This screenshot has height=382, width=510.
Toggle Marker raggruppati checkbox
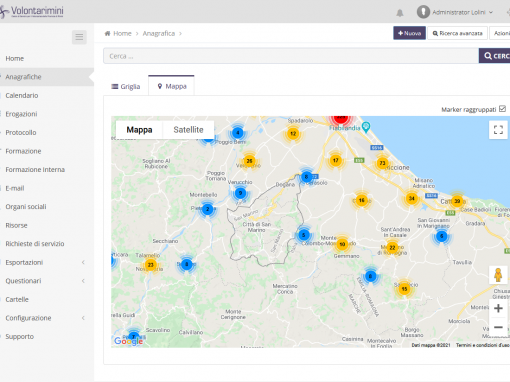tap(502, 109)
